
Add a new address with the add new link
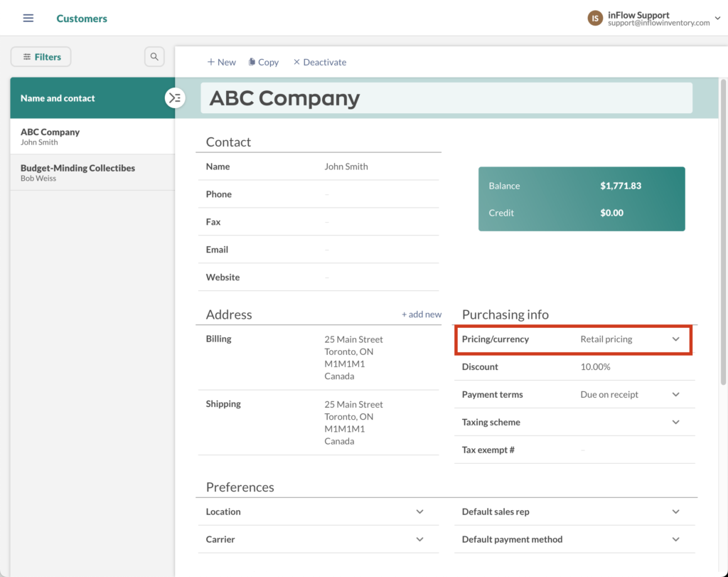coord(422,313)
